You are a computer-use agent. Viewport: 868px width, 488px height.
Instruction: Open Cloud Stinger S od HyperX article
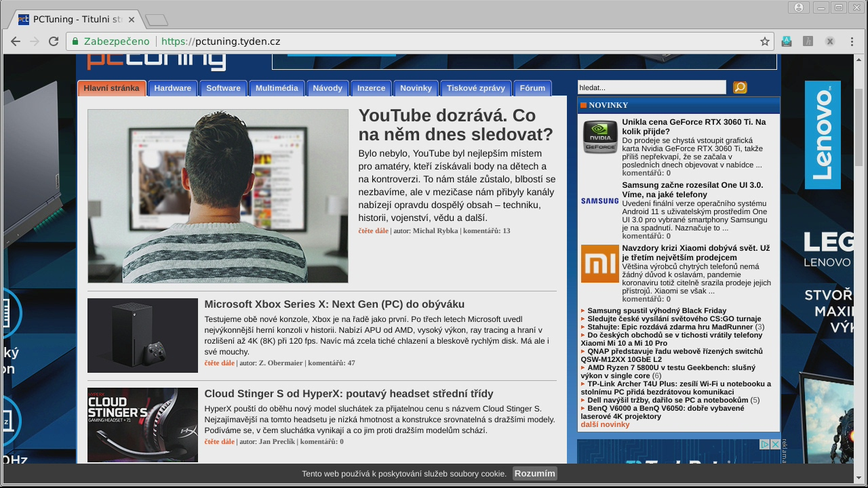[349, 394]
